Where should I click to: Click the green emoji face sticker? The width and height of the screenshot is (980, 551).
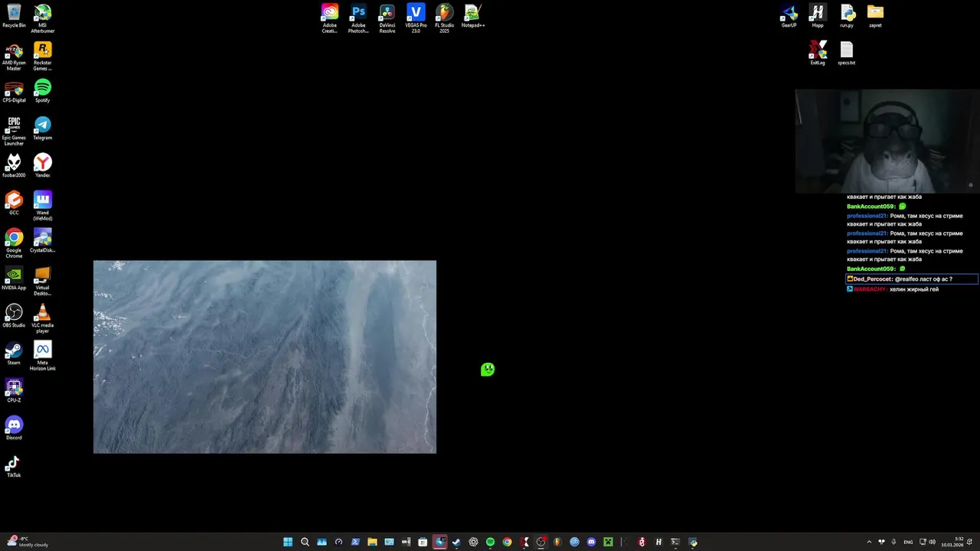click(488, 370)
